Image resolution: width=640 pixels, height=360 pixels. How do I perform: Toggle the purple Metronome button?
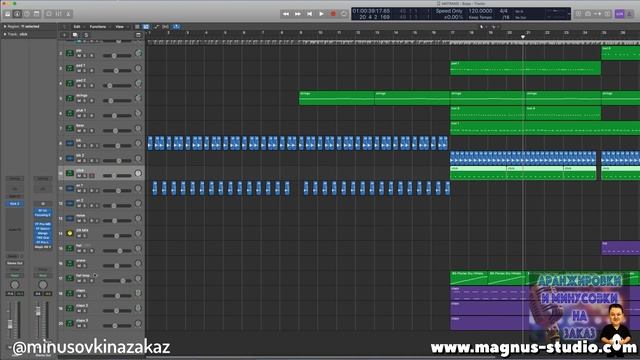(x=630, y=14)
